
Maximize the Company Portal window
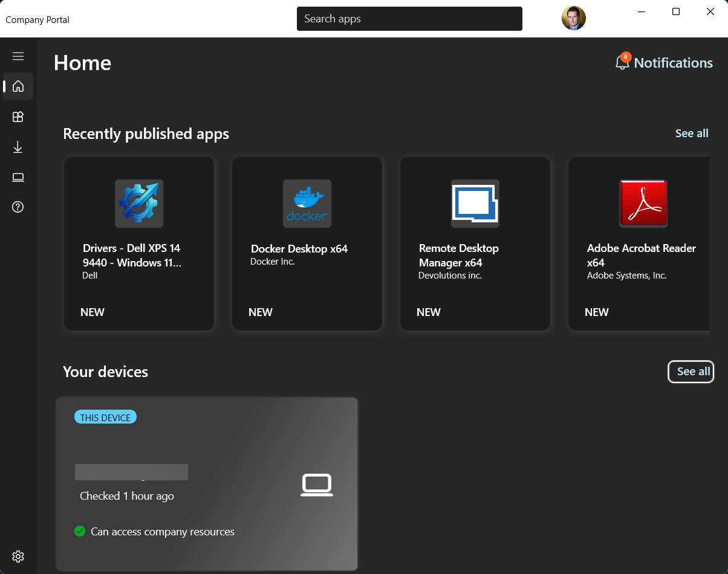pyautogui.click(x=676, y=12)
